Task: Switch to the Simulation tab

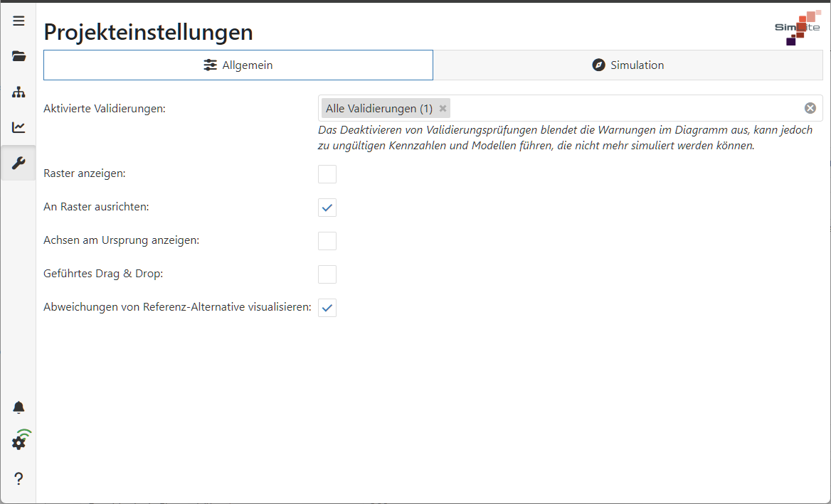Action: (628, 65)
